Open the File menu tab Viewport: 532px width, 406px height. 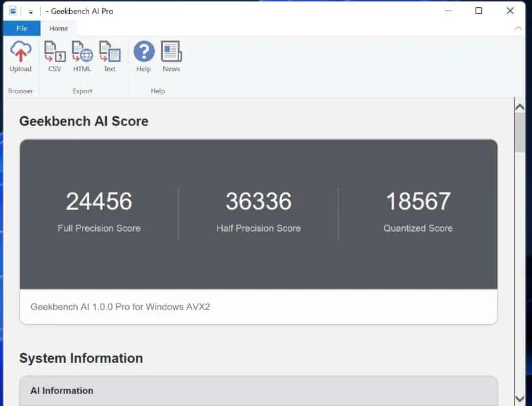[22, 29]
